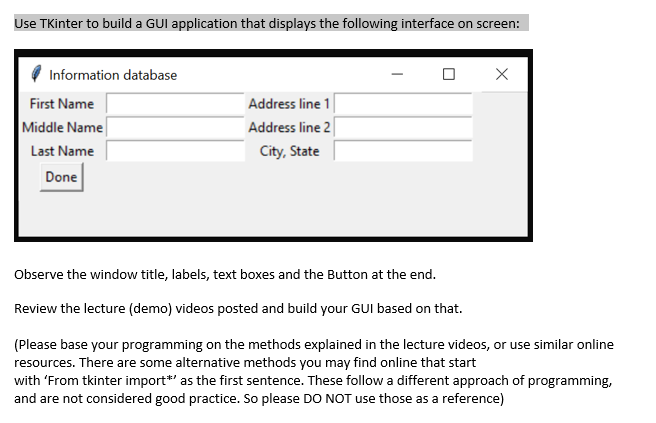Focus the City, State text box
This screenshot has height=423, width=656.
[x=403, y=151]
